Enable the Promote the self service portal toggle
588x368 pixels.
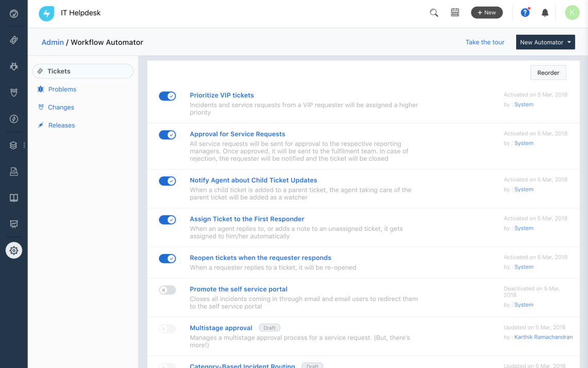click(167, 290)
